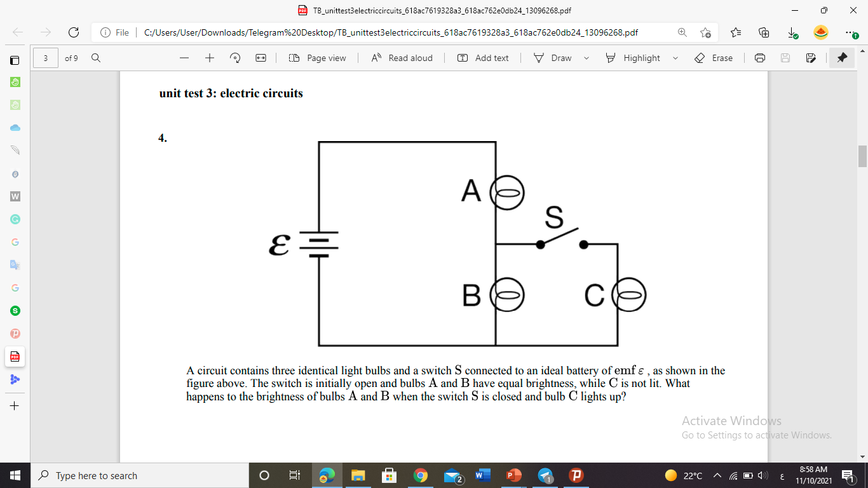Pin the PDF toolbar

(841, 58)
